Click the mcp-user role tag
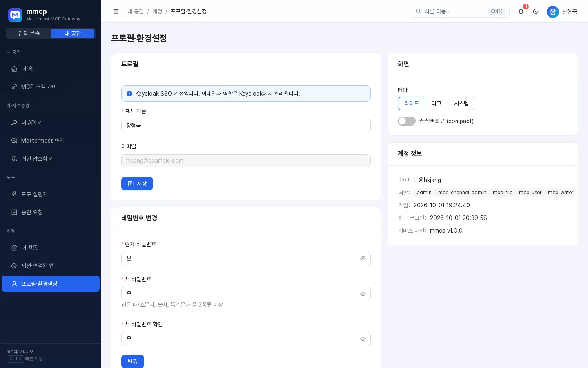The height and width of the screenshot is (368, 588). pos(530,193)
